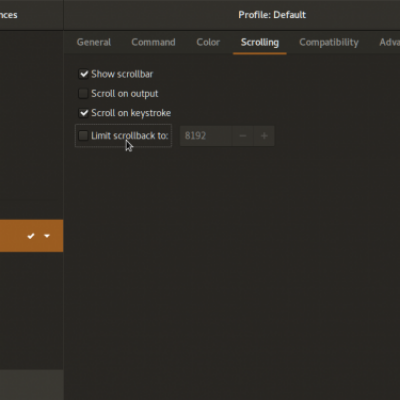Click the Profile: Default header title
Screen dimensions: 400x400
(x=272, y=15)
